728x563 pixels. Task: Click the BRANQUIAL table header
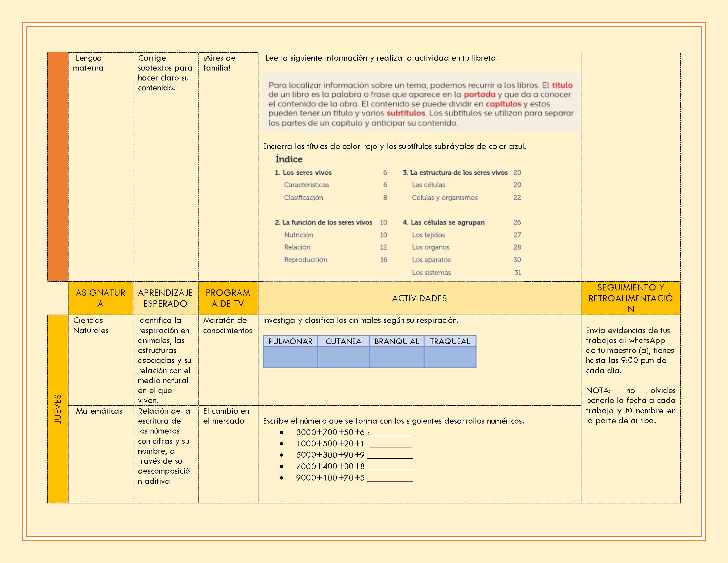(x=397, y=341)
